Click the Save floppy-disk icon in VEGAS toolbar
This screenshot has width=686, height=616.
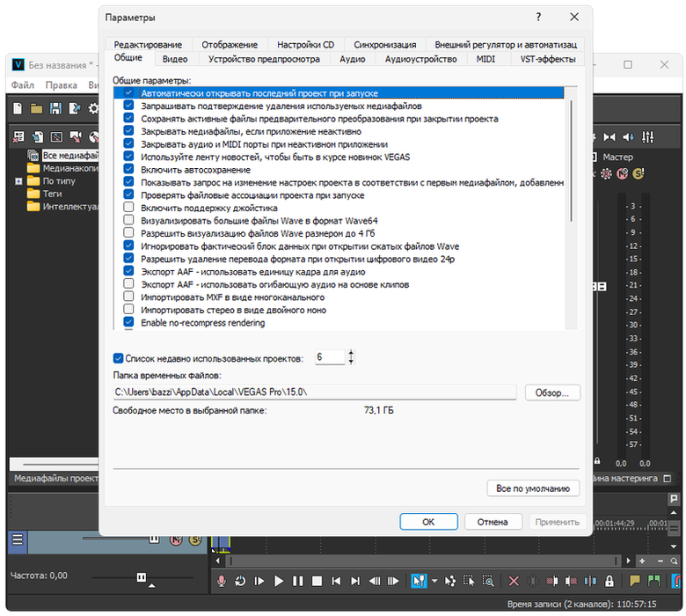point(55,108)
